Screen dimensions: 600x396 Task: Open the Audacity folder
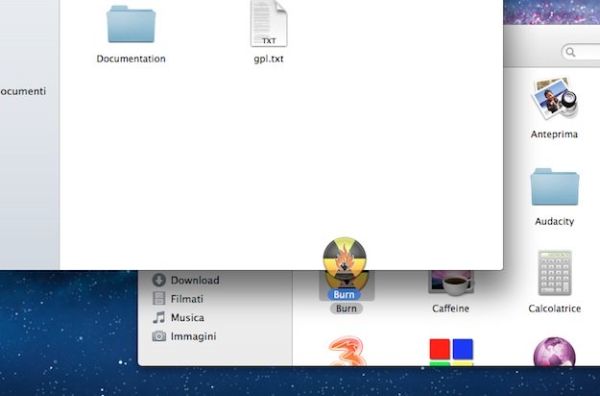pos(554,187)
